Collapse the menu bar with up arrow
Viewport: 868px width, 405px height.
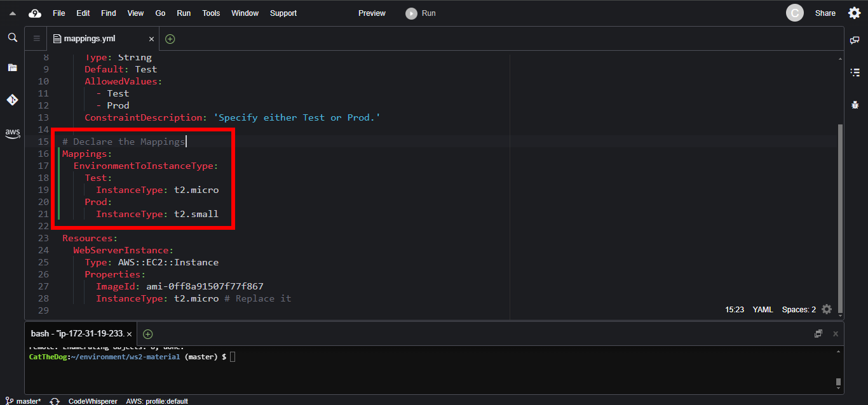pos(12,13)
